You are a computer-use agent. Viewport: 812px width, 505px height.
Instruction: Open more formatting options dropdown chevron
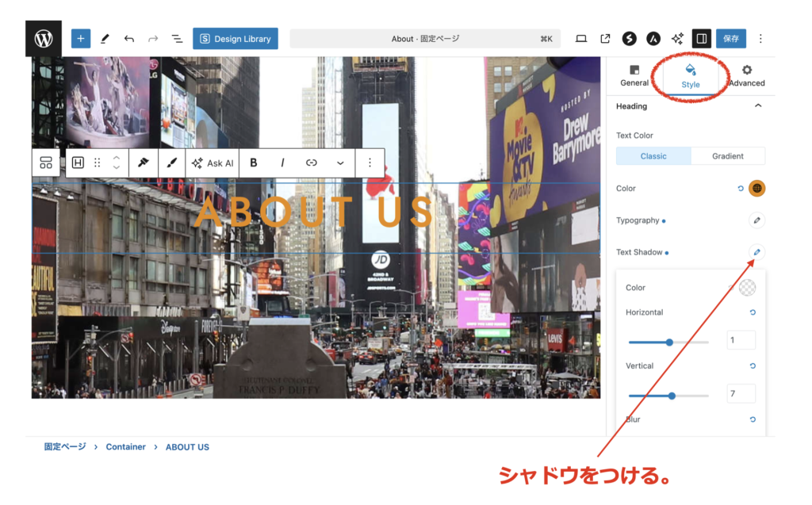point(340,163)
